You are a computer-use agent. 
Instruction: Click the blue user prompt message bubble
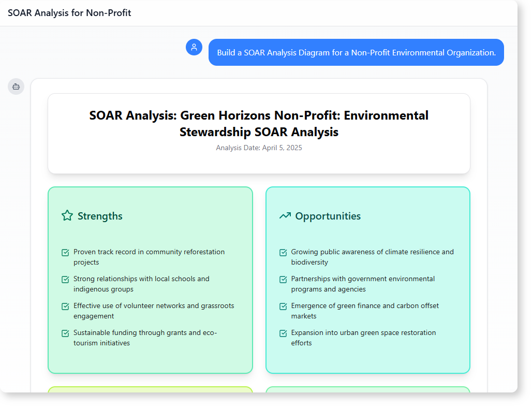pyautogui.click(x=356, y=52)
